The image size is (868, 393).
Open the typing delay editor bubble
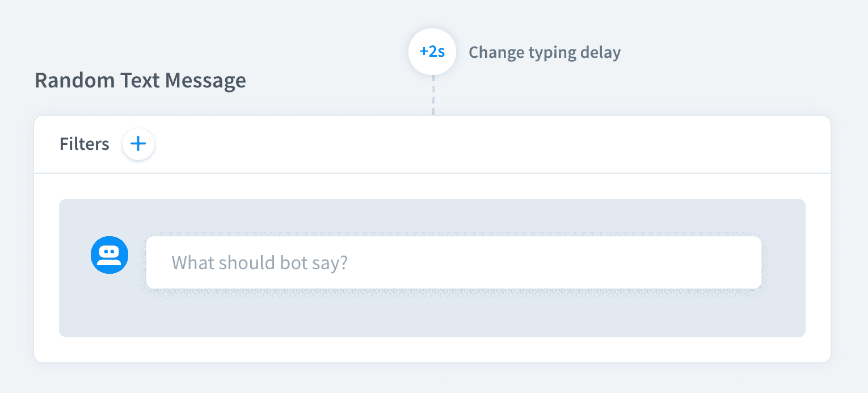432,52
